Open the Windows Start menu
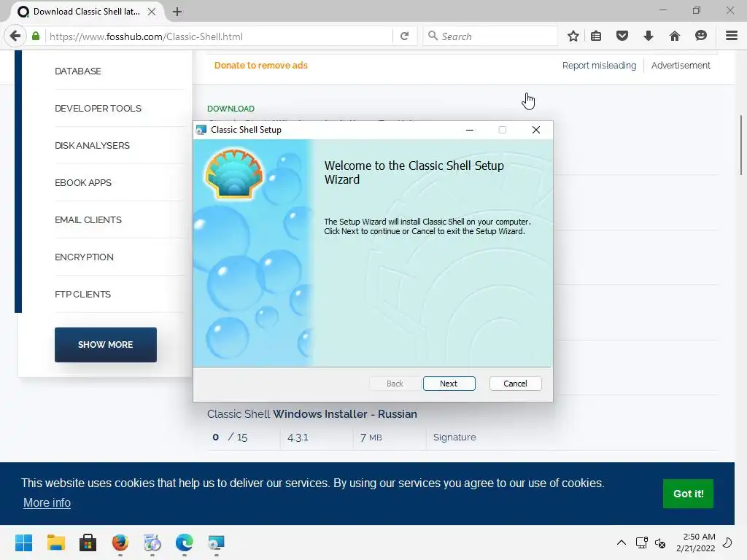The width and height of the screenshot is (747, 560). tap(24, 542)
